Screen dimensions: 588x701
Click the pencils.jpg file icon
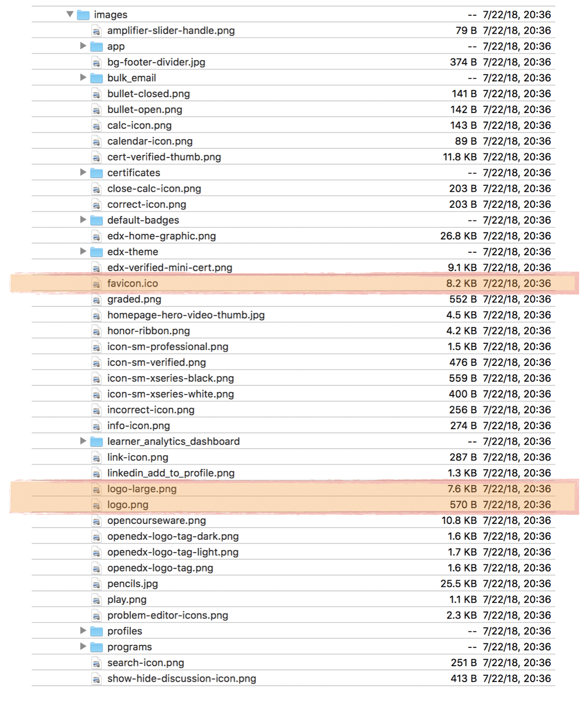[97, 584]
